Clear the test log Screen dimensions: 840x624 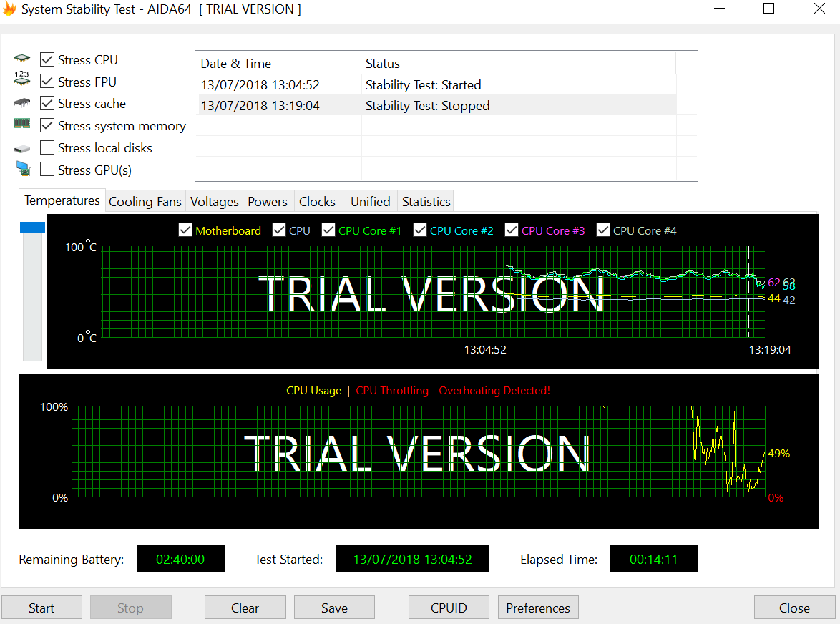click(x=245, y=608)
